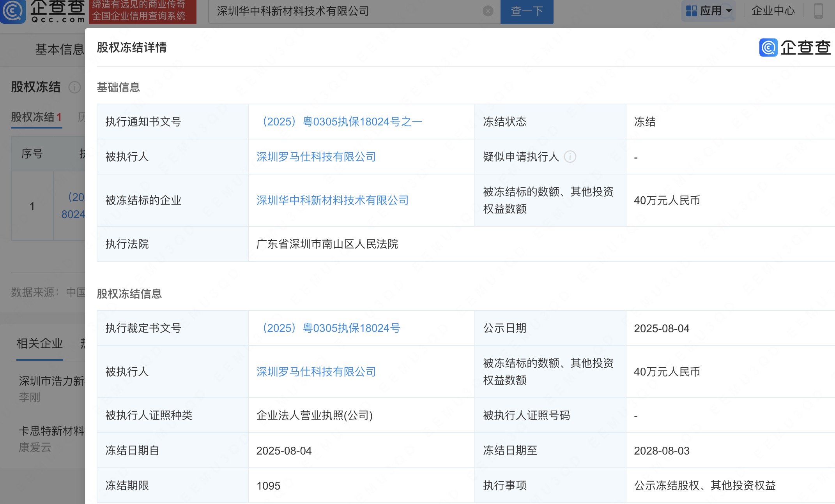Click the 被执行人证照种类 label cell

pyautogui.click(x=172, y=415)
